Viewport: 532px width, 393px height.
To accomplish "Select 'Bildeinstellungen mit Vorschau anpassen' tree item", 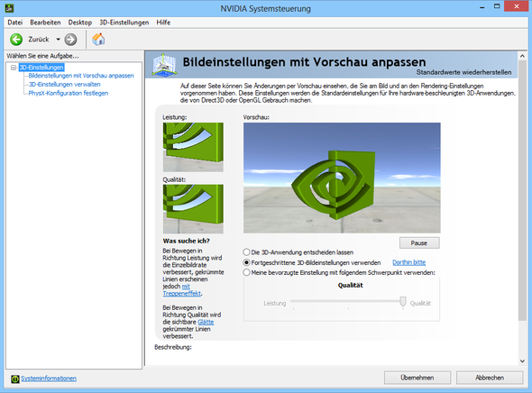I will 81,76.
